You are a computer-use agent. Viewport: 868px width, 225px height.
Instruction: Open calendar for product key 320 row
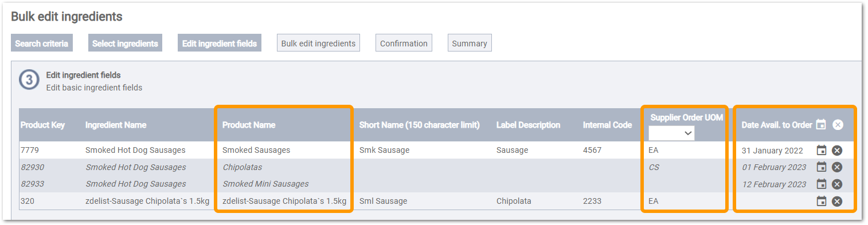point(822,201)
